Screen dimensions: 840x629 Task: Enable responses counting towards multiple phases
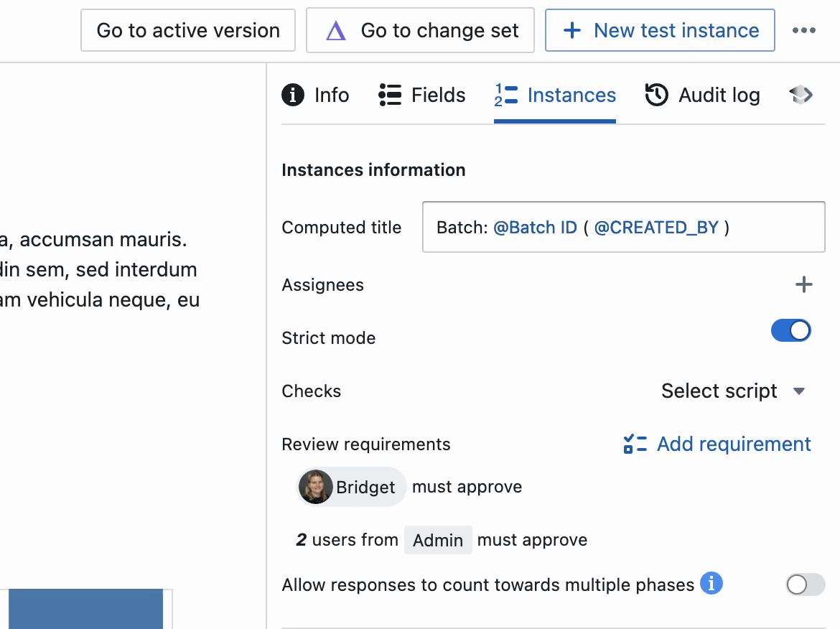pyautogui.click(x=806, y=585)
